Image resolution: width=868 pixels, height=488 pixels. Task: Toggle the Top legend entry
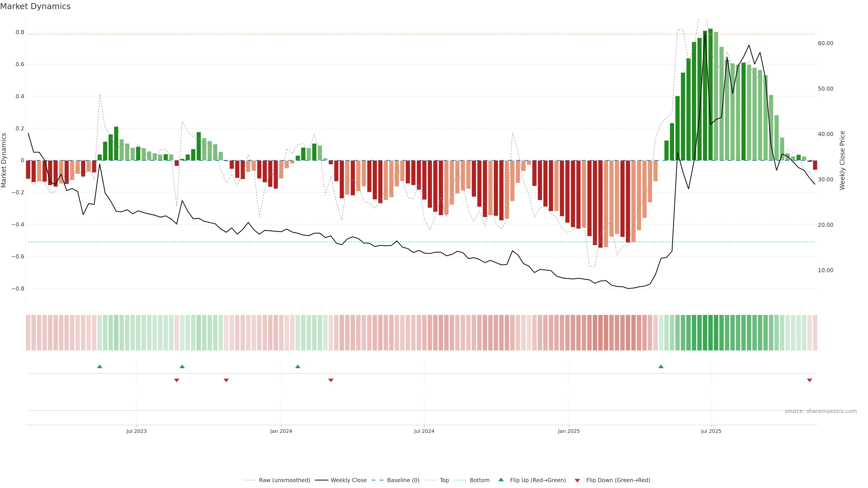point(444,480)
